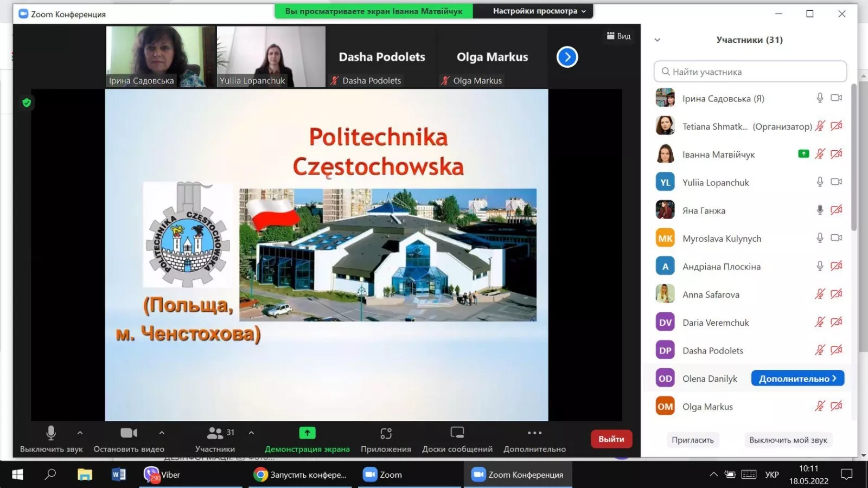Open Доски сообщений whiteboards icon

tap(457, 433)
